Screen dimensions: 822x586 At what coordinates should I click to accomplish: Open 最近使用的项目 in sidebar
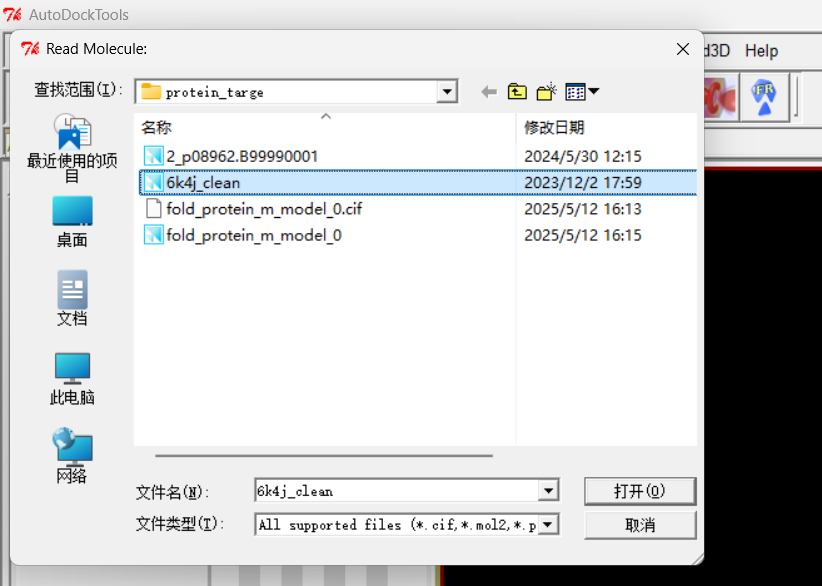coord(72,148)
